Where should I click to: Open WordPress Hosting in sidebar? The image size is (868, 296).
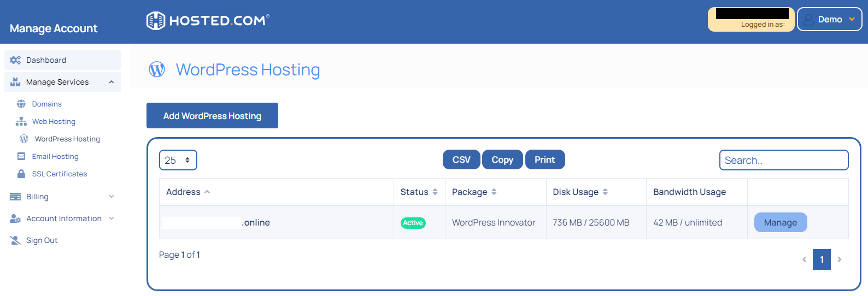click(67, 139)
